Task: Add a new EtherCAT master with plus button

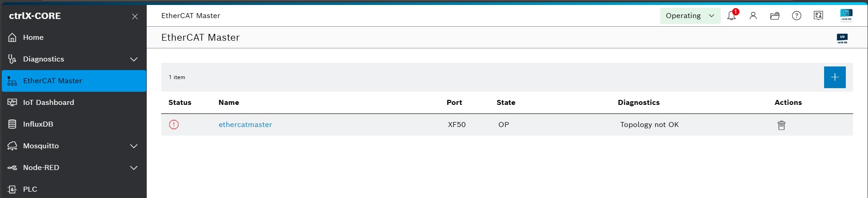Action: (834, 77)
